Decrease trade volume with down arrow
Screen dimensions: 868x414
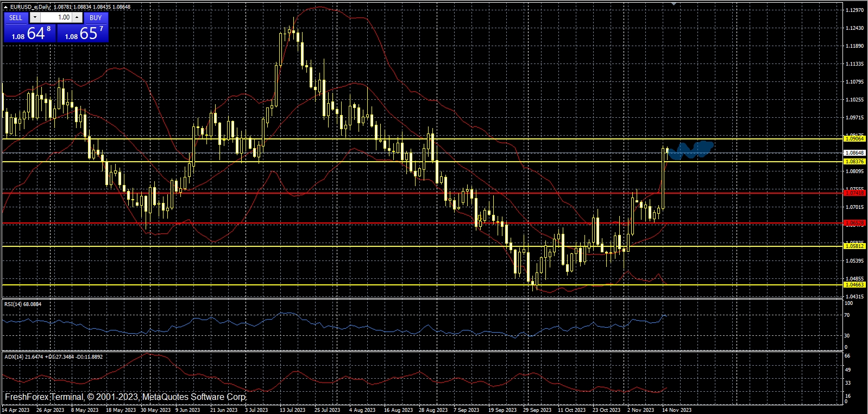[x=35, y=17]
